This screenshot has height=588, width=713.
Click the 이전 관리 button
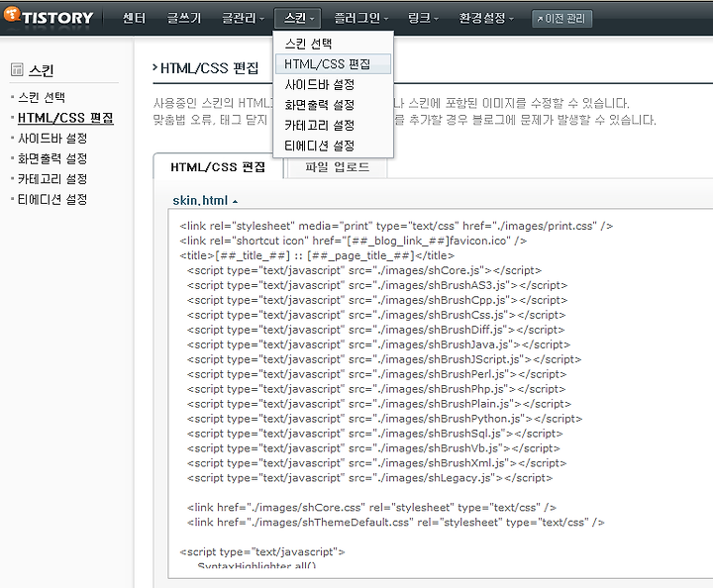(561, 19)
